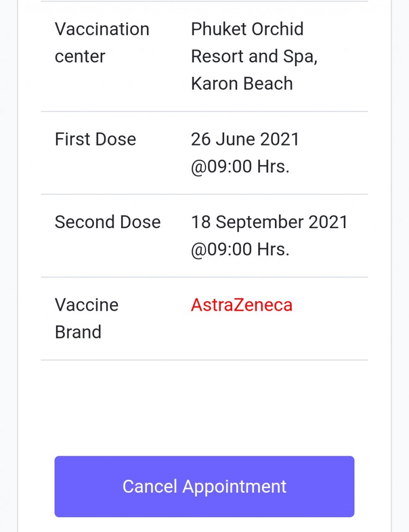This screenshot has height=532, width=409.
Task: Select the Vaccine label text
Action: pos(86,305)
